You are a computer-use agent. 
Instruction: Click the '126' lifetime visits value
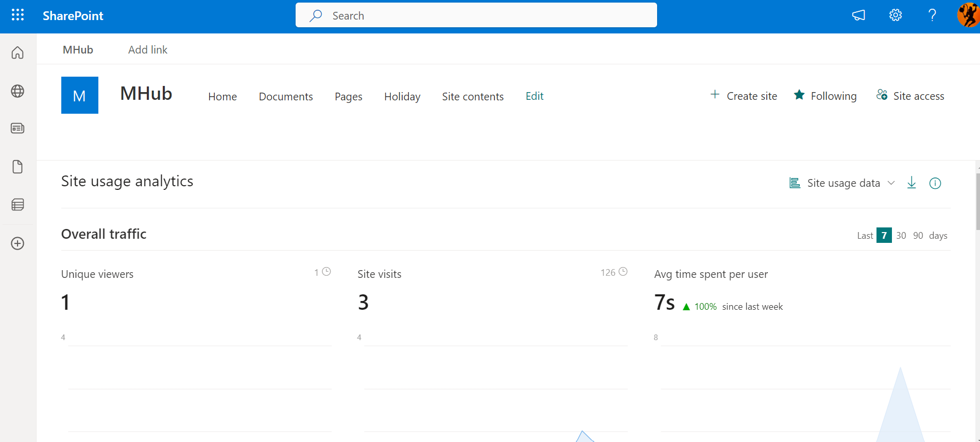[x=608, y=272]
